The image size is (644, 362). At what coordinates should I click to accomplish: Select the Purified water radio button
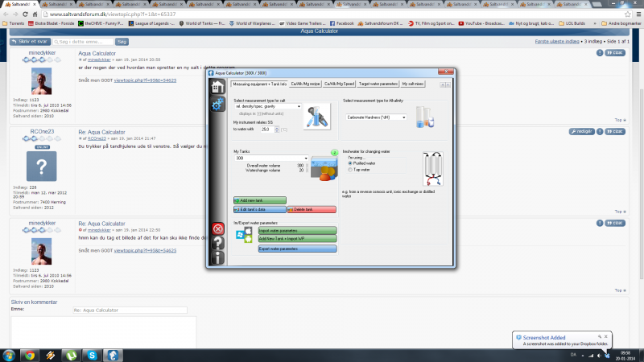(x=351, y=163)
